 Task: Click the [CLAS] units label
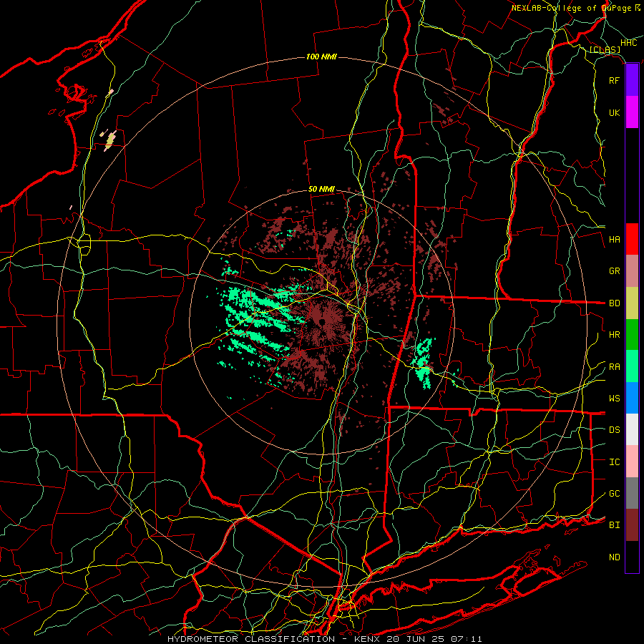pos(605,50)
